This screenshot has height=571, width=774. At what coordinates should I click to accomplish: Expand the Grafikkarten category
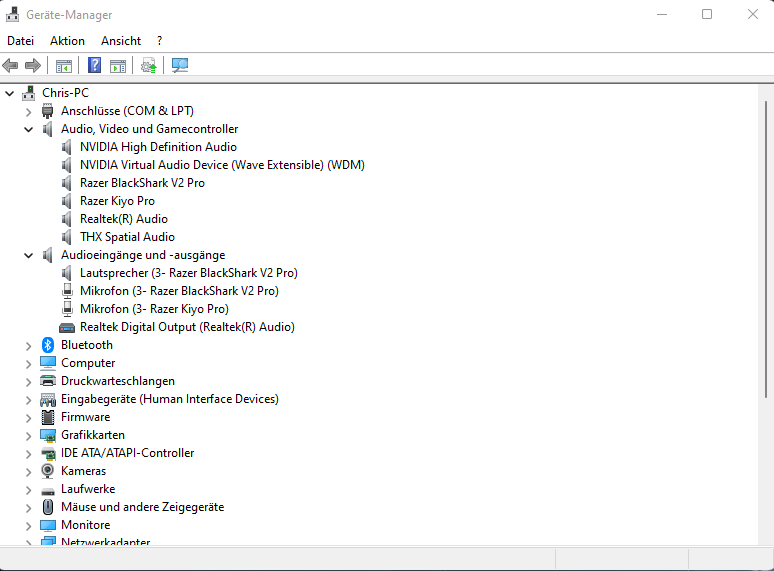point(29,436)
